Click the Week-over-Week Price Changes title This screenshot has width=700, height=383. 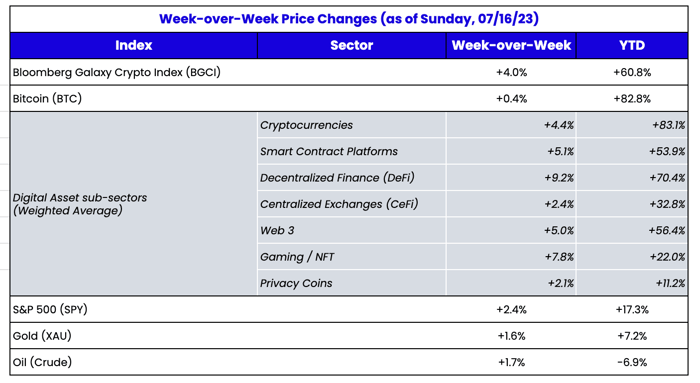point(349,19)
